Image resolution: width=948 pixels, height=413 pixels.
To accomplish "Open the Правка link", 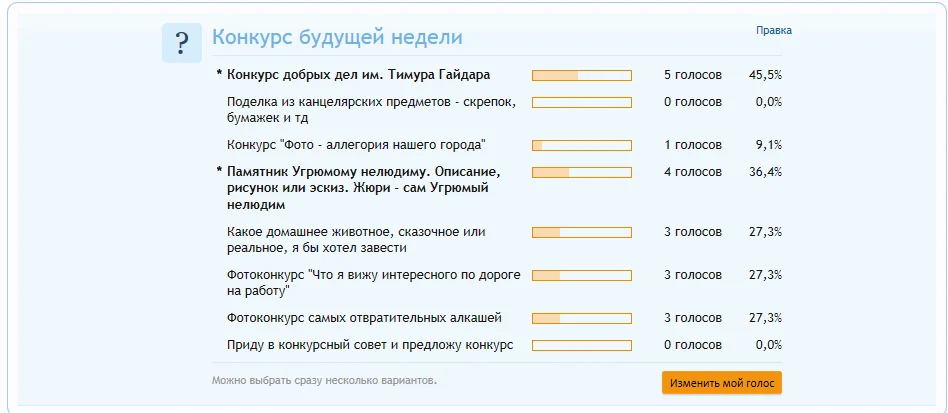I will click(774, 30).
